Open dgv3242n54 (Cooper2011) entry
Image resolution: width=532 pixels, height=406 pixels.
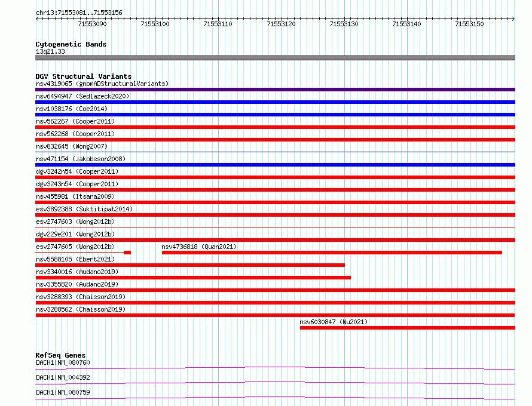(x=77, y=171)
